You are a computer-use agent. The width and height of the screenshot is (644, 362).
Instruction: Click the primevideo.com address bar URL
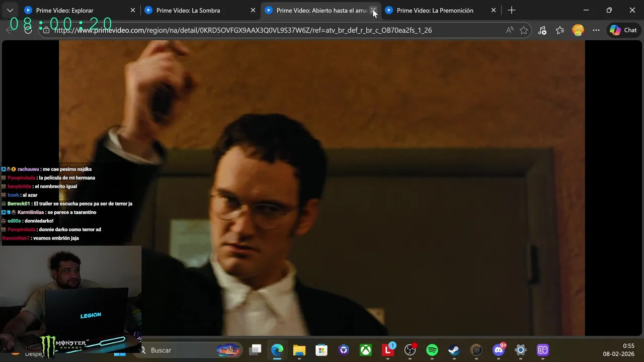pos(243,30)
